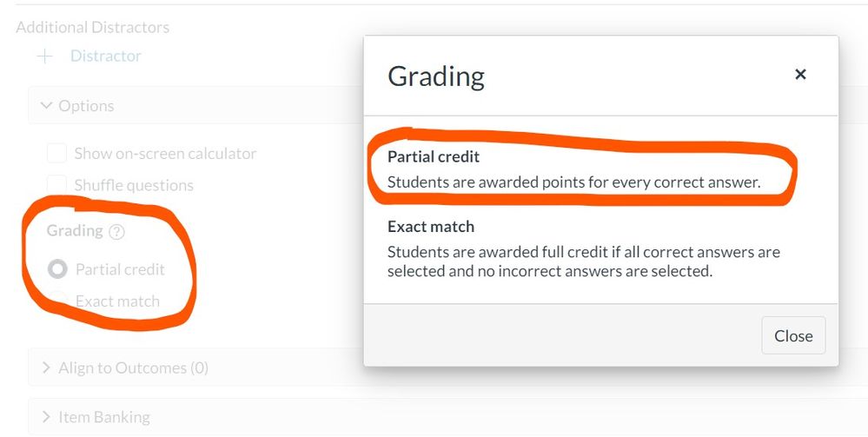This screenshot has width=868, height=437.
Task: Expand the Item Banking section
Action: tap(195, 416)
